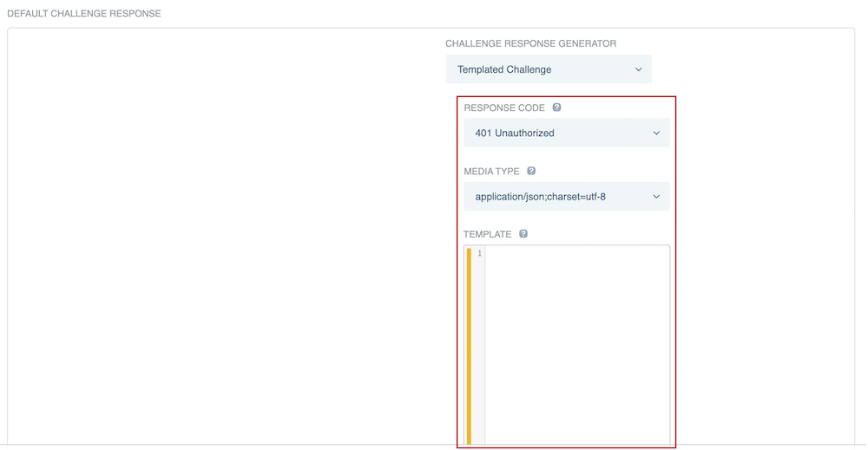868x450 pixels.
Task: Show help for the Template field
Action: coord(523,234)
